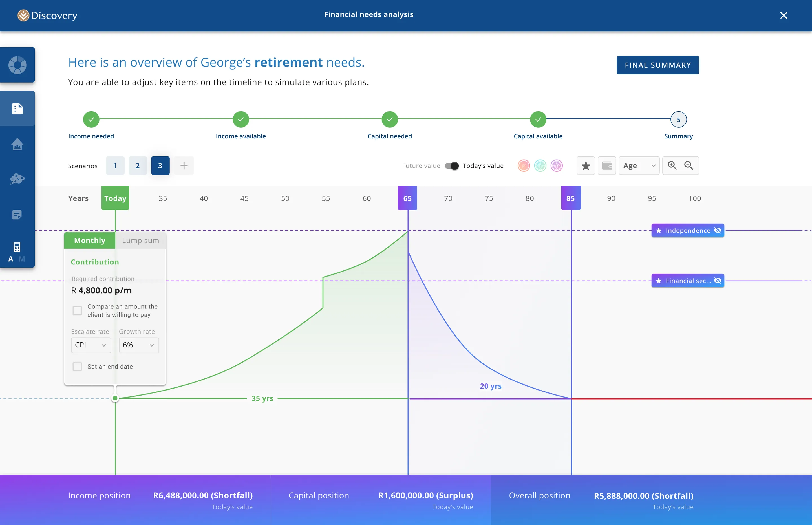Click the Income needed completed step
Image resolution: width=812 pixels, height=525 pixels.
[91, 119]
